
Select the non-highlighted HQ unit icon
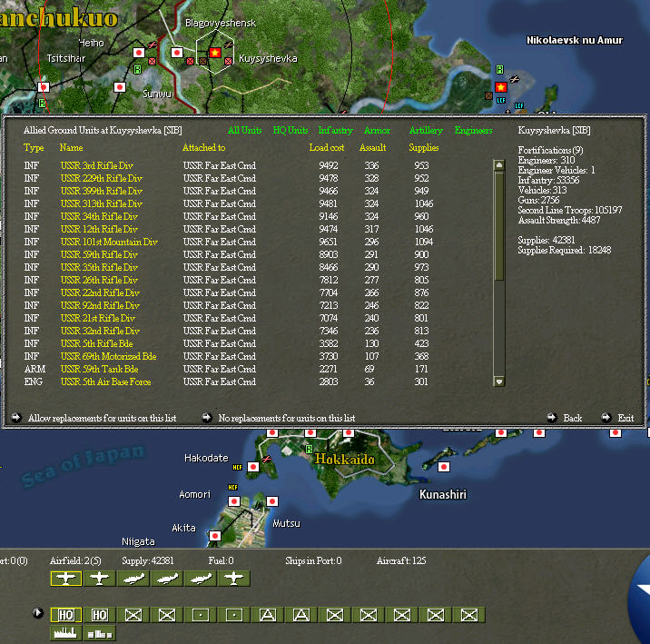point(100,615)
